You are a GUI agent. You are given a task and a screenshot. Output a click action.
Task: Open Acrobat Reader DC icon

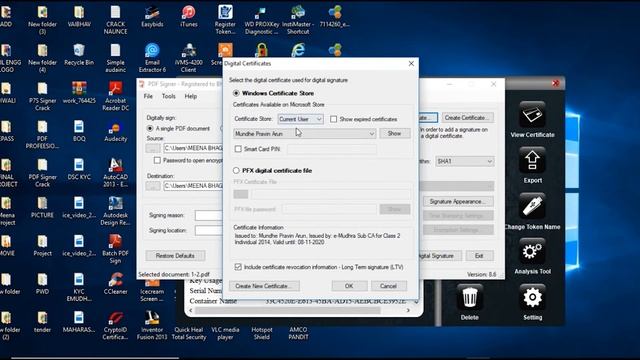(x=116, y=96)
